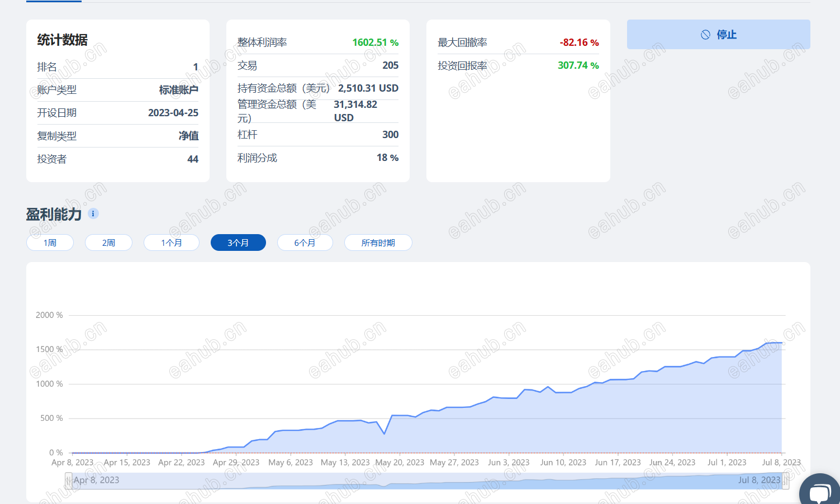840x504 pixels.
Task: Click the info icon beside 盈利能力
Action: (x=93, y=213)
